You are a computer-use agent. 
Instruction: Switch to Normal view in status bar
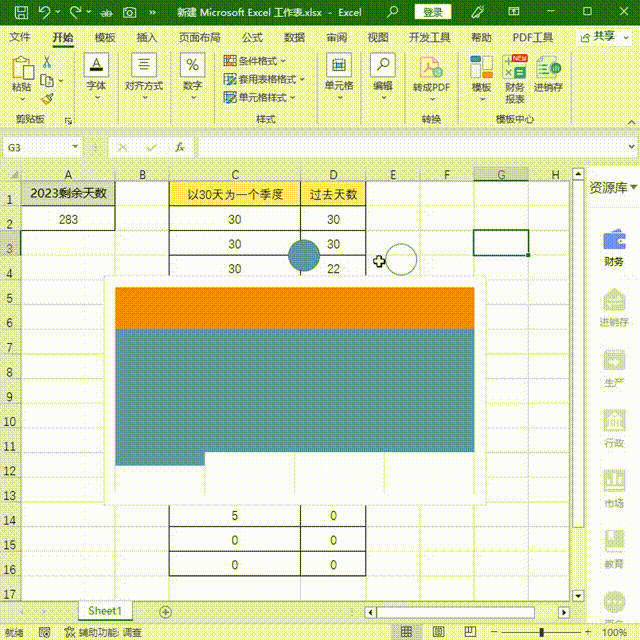[x=406, y=632]
